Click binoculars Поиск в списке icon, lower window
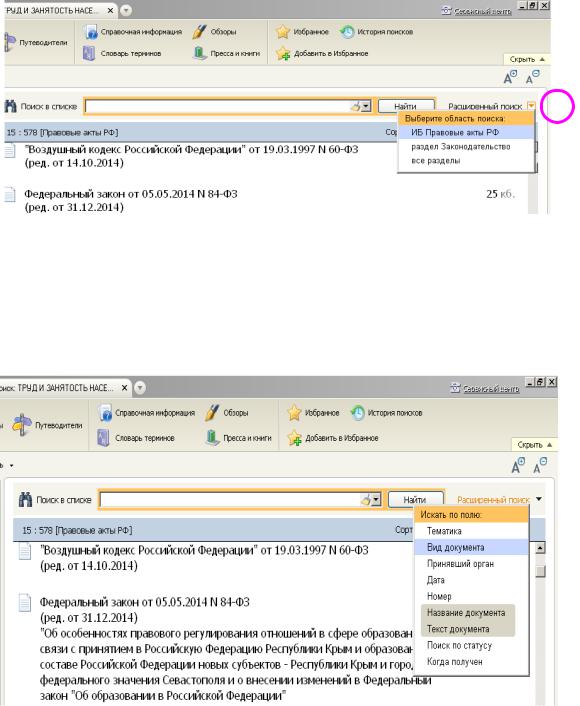This screenshot has height=706, width=580. click(x=25, y=500)
